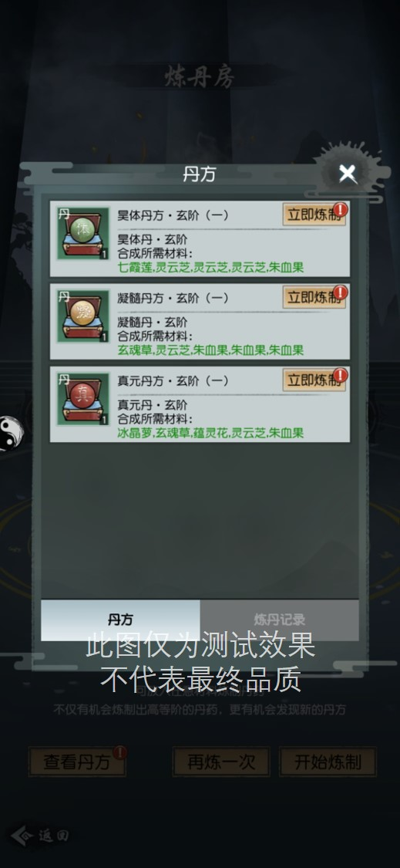Open 查看丹方 button
400x868 pixels.
tap(77, 762)
